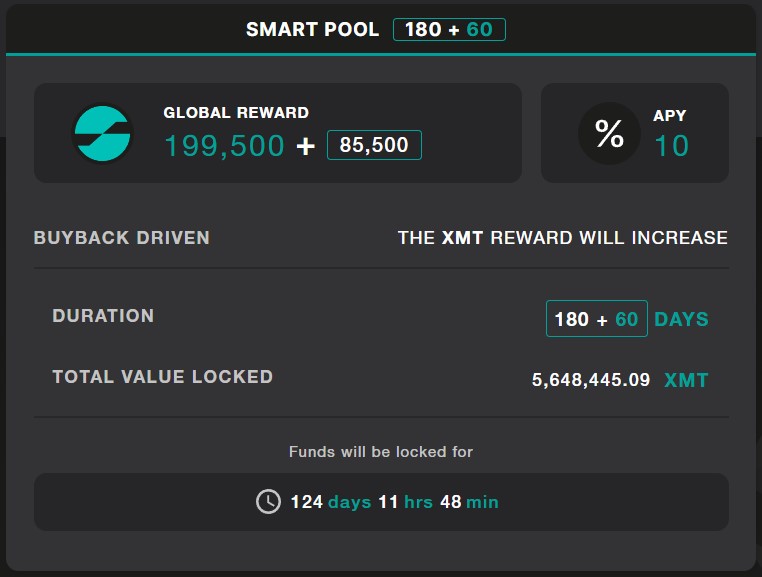The image size is (762, 577).
Task: Click the 199,500 reward value
Action: 225,145
